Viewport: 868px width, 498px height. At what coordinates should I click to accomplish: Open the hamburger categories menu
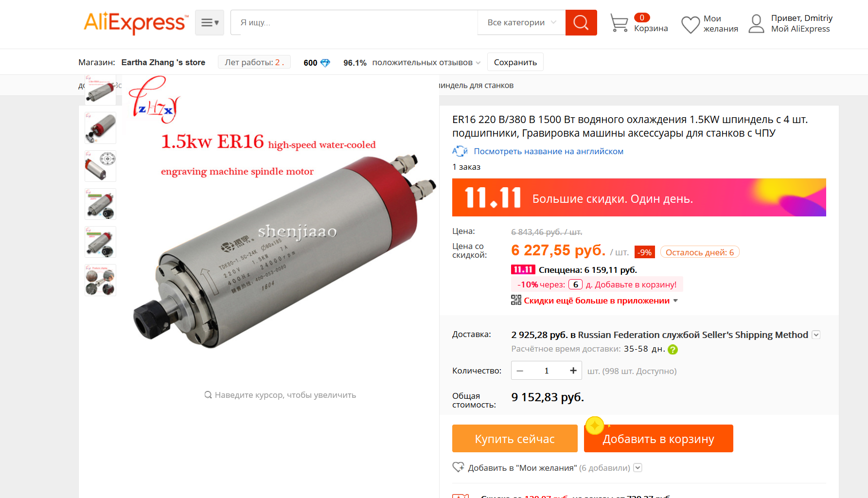[210, 22]
